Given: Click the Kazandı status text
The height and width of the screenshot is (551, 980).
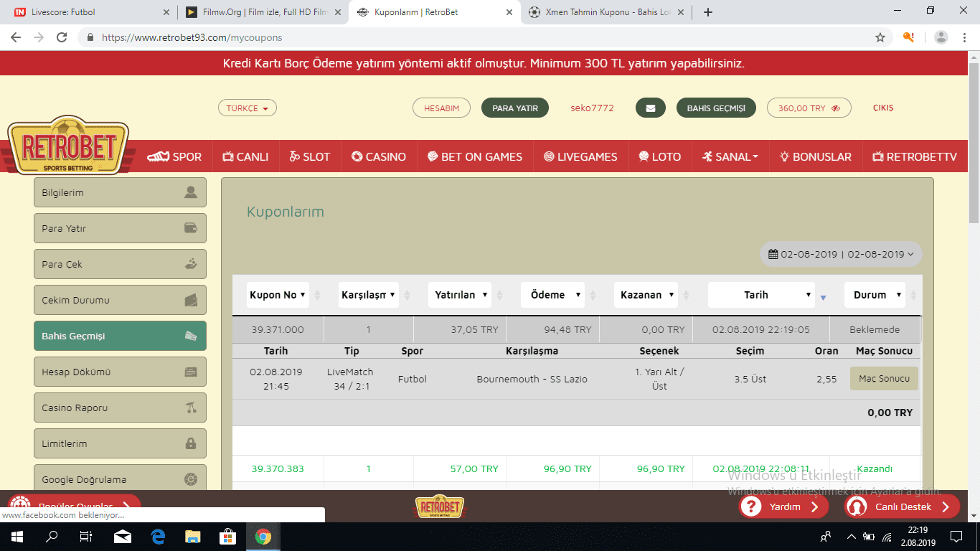Looking at the screenshot, I should click(x=875, y=469).
